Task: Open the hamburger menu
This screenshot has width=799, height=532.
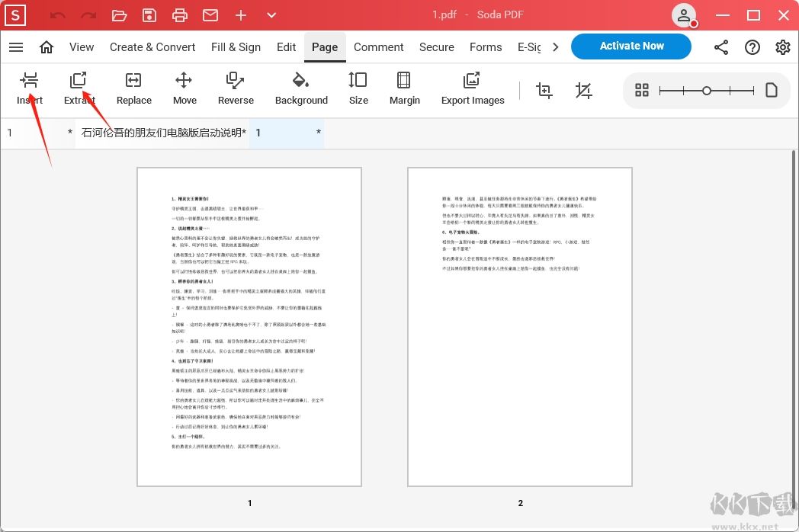Action: (x=16, y=46)
